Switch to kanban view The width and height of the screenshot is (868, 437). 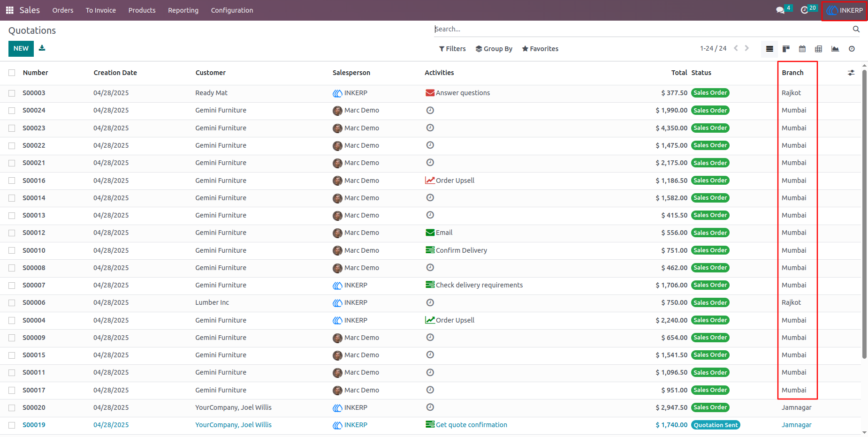click(786, 49)
